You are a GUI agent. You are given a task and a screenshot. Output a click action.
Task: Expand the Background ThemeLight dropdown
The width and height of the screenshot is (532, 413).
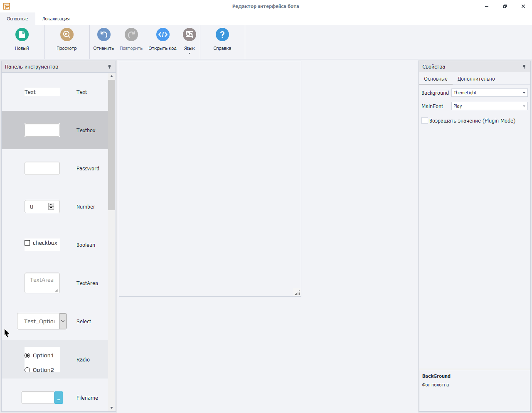[524, 93]
